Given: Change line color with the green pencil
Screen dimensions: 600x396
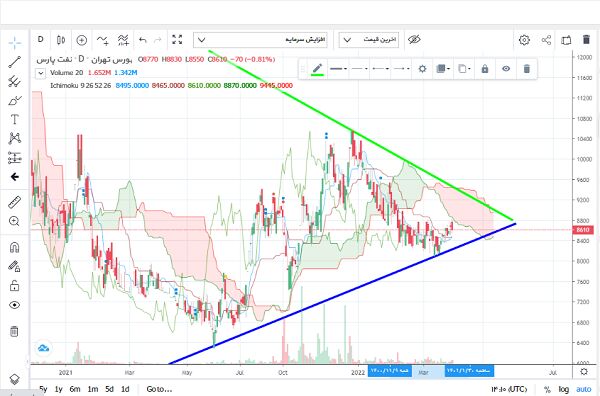Looking at the screenshot, I should [x=317, y=69].
